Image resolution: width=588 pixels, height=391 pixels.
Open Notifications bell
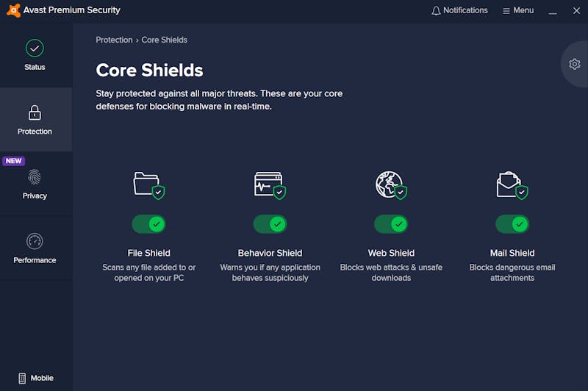pyautogui.click(x=459, y=10)
